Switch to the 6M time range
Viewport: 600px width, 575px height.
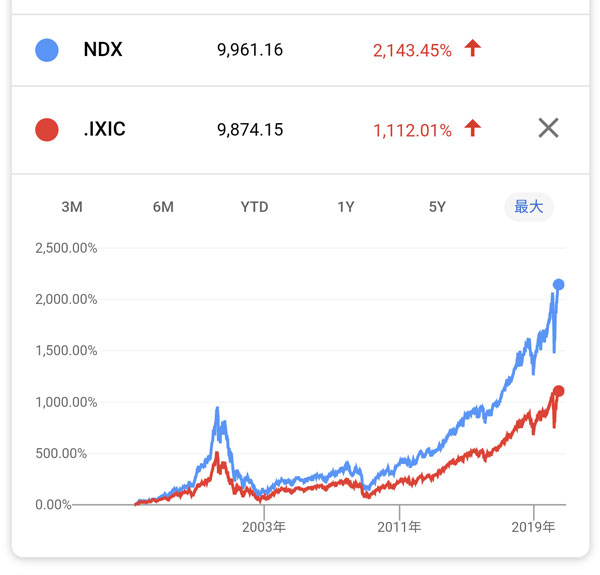coord(163,207)
